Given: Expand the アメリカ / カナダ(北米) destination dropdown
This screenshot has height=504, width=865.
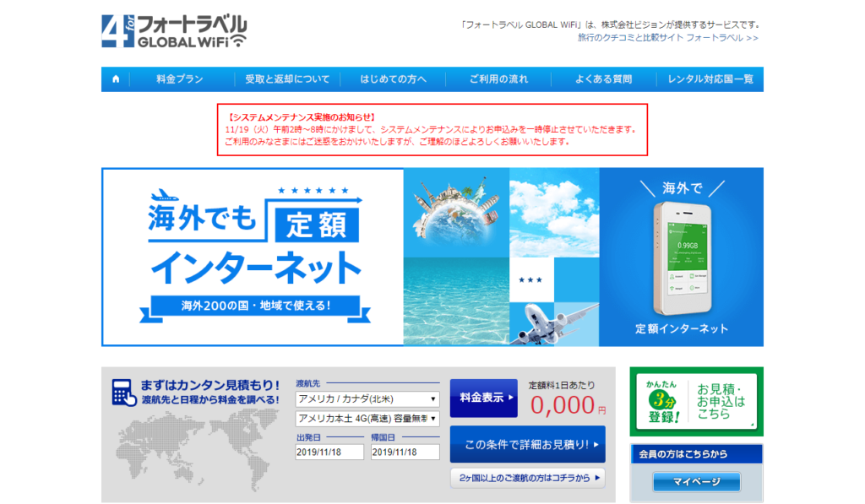Looking at the screenshot, I should point(367,398).
